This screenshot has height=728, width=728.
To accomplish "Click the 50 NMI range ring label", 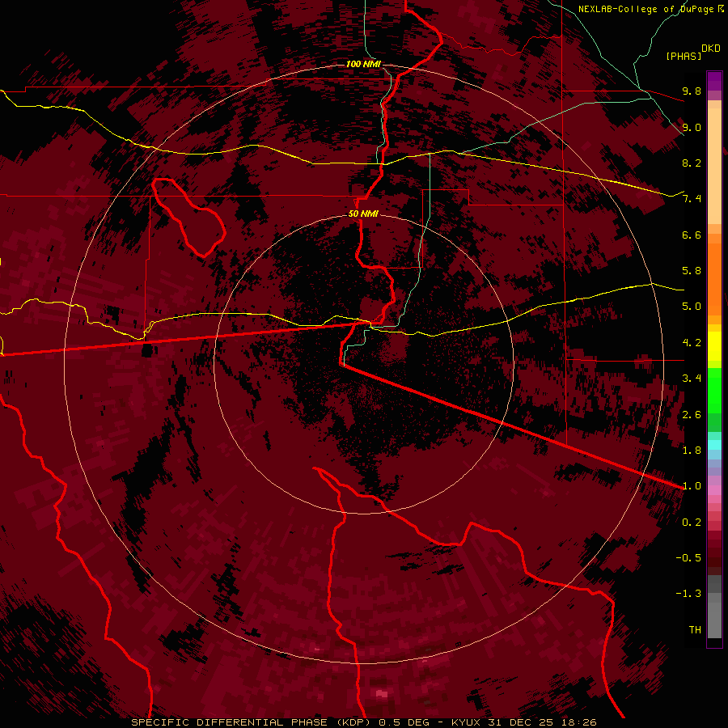I will [363, 214].
